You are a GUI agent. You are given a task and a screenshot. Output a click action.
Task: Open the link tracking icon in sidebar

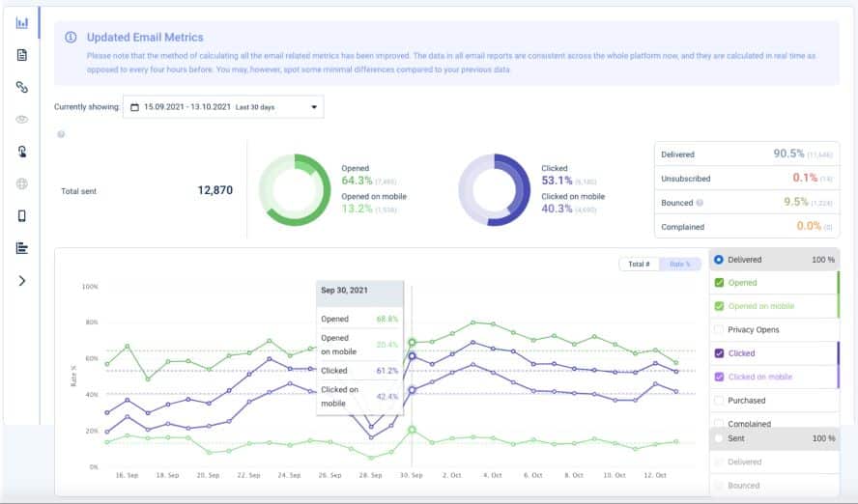[x=22, y=87]
